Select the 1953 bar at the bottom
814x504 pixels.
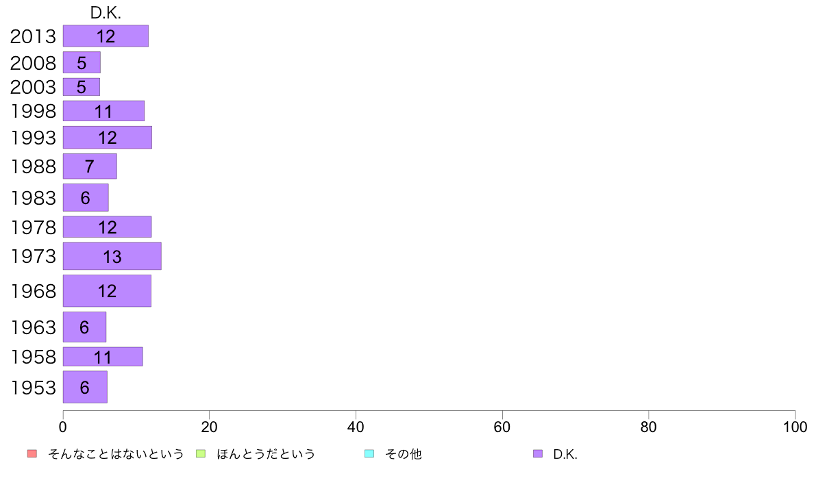pos(85,387)
